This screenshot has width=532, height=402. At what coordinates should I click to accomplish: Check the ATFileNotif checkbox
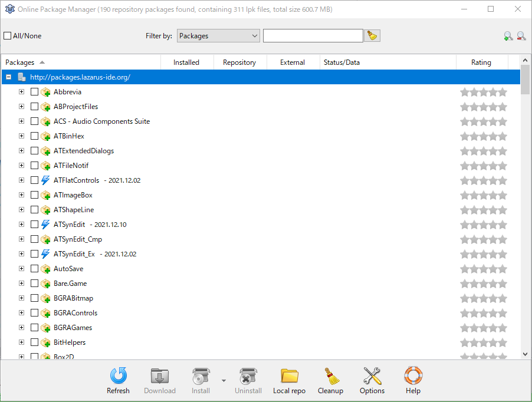(34, 166)
